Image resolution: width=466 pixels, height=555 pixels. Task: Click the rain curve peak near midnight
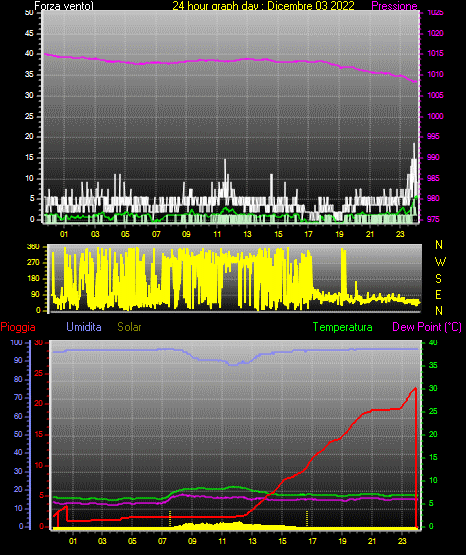[x=415, y=388]
